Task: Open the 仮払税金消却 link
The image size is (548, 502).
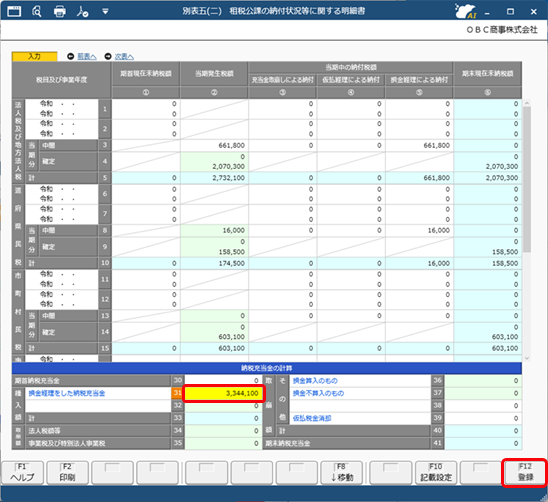Action: pyautogui.click(x=312, y=418)
